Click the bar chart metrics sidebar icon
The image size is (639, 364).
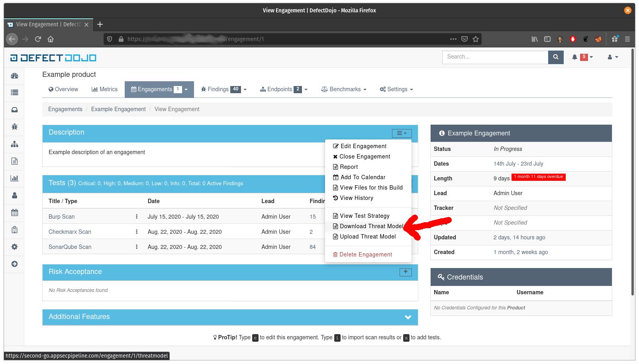click(x=14, y=178)
